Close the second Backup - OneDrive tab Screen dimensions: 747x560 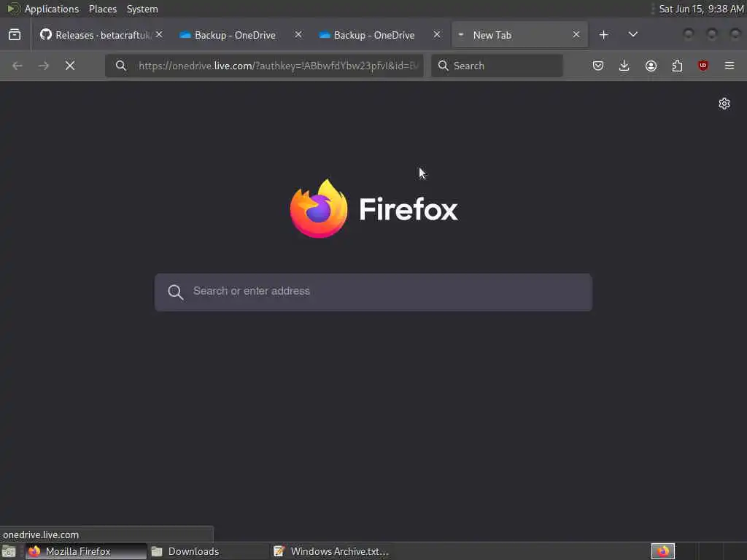436,35
